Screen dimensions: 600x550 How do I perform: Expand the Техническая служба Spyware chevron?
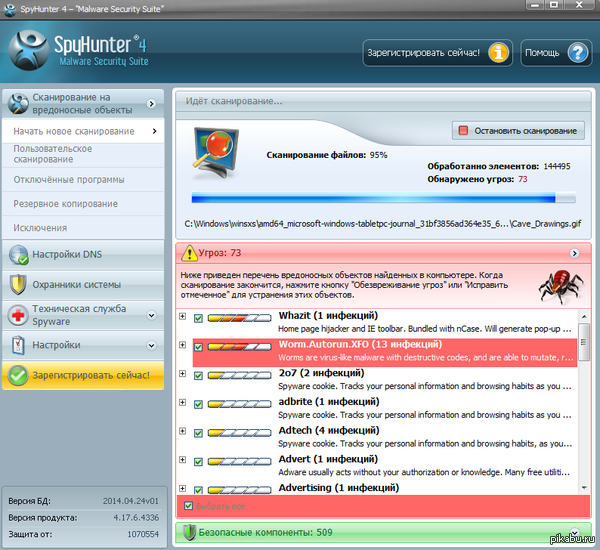coord(152,315)
